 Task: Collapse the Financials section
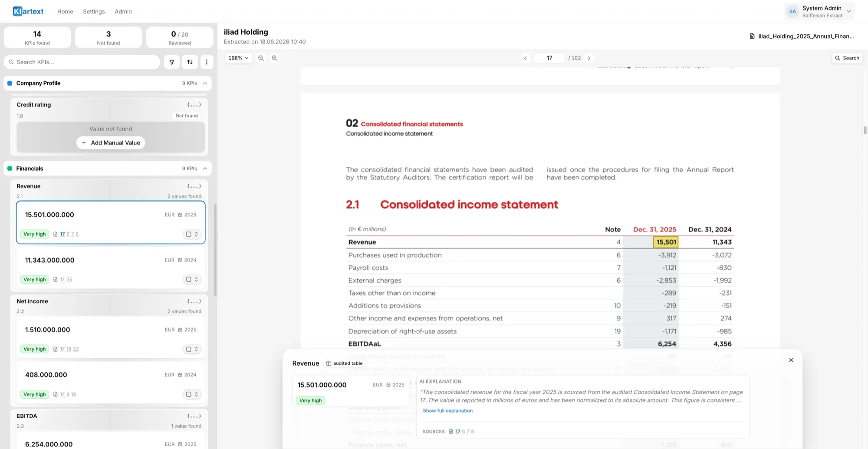[205, 168]
